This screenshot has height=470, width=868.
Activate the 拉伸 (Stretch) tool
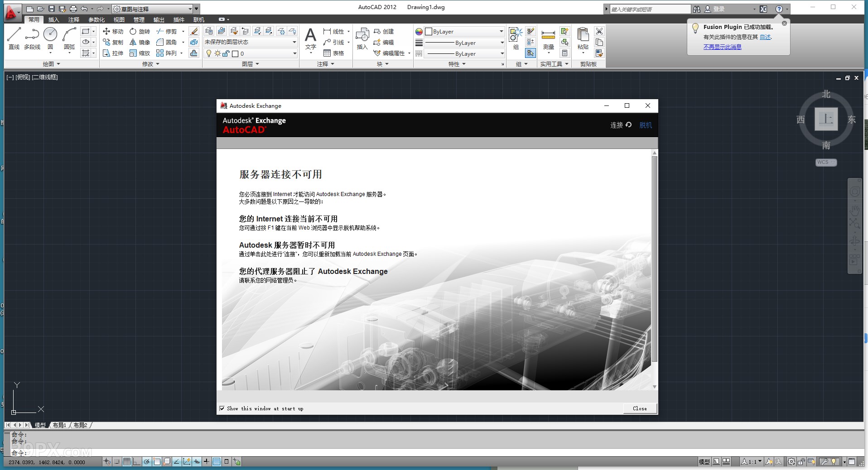tap(113, 53)
